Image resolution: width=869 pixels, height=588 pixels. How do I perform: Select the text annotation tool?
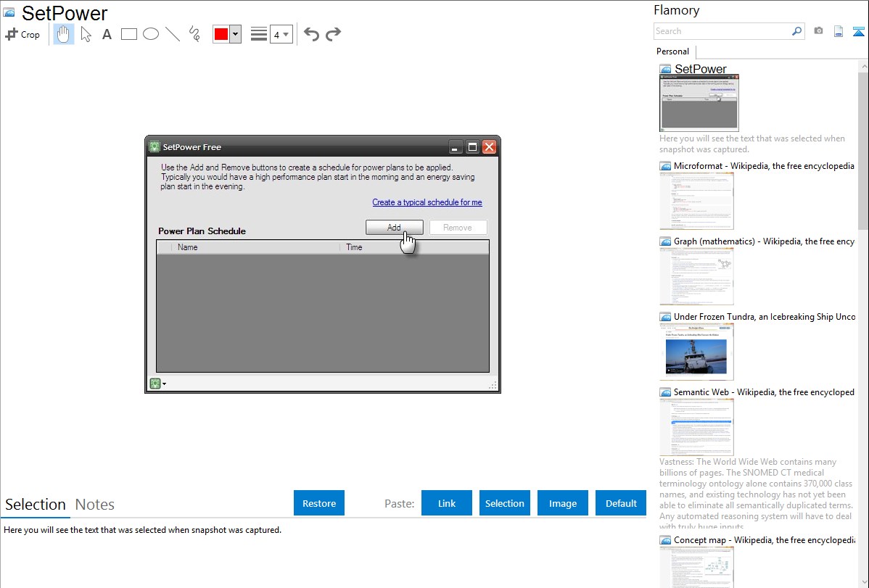[x=107, y=34]
